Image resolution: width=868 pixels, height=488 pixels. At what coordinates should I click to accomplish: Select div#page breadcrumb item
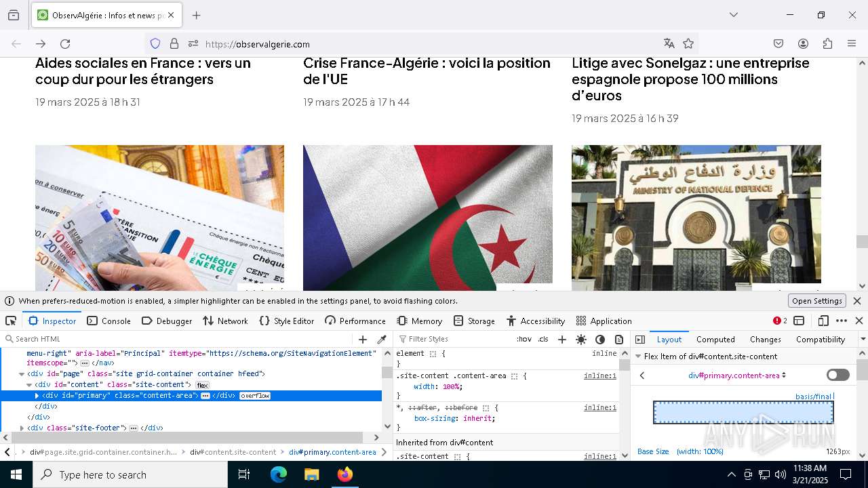click(x=103, y=452)
